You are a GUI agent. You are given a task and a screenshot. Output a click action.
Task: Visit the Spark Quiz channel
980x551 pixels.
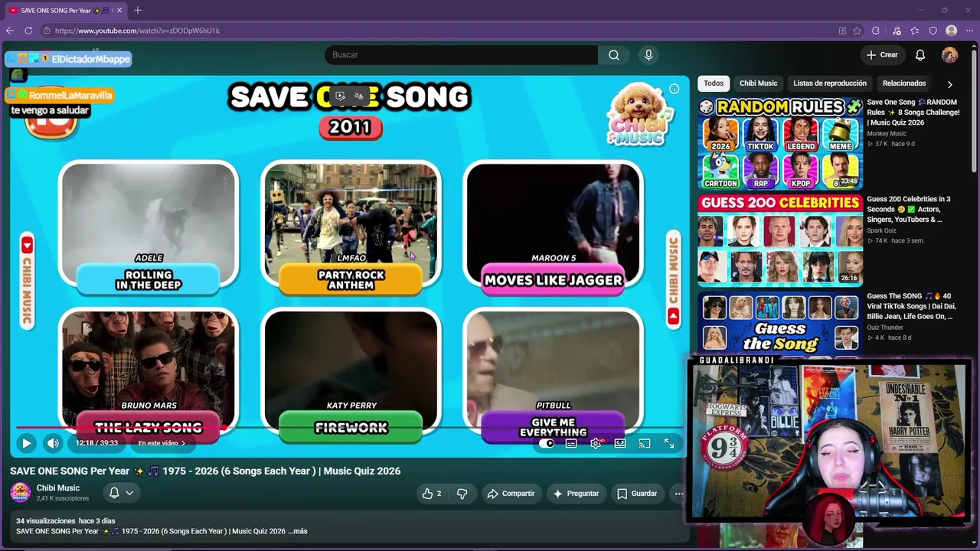881,230
